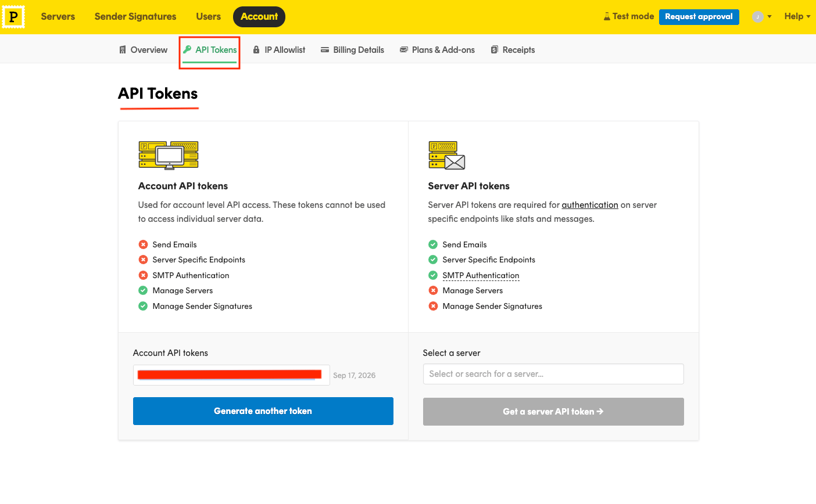Screen dimensions: 816x504
Task: Click red cross beside server Manage Servers
Action: point(433,290)
